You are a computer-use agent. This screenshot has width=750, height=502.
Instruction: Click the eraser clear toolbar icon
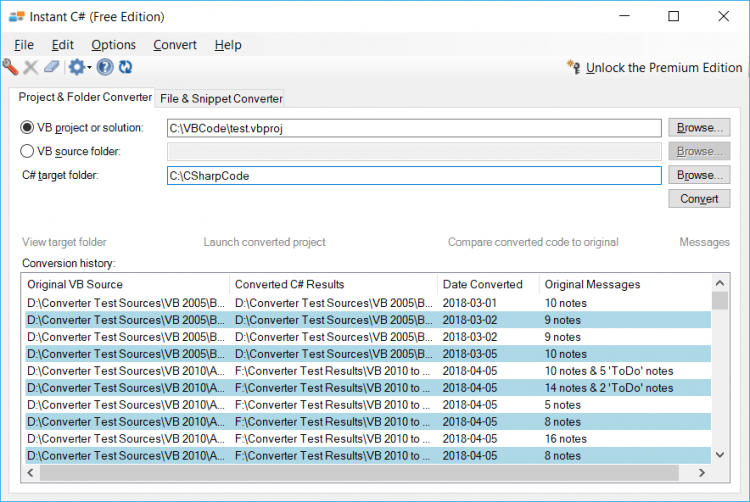coord(52,68)
